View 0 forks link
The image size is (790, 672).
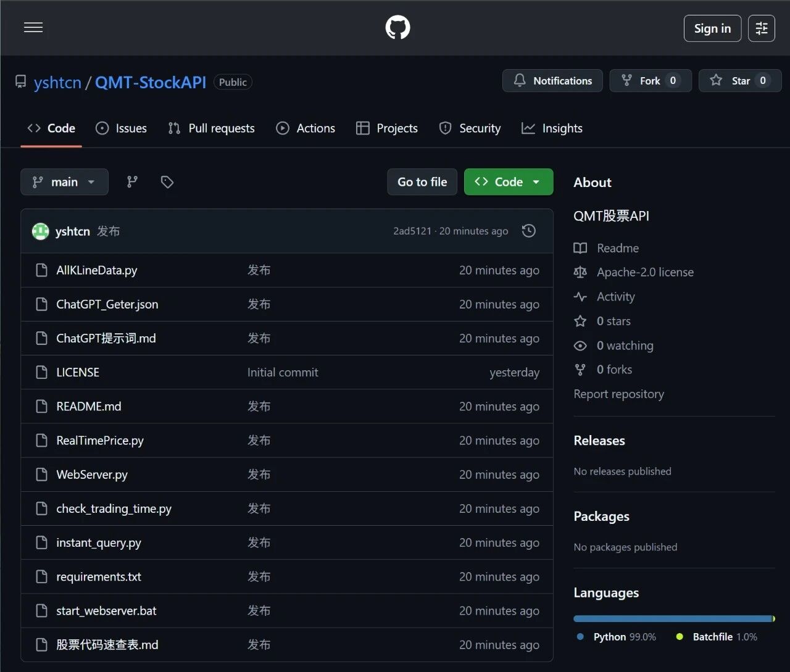tap(614, 370)
